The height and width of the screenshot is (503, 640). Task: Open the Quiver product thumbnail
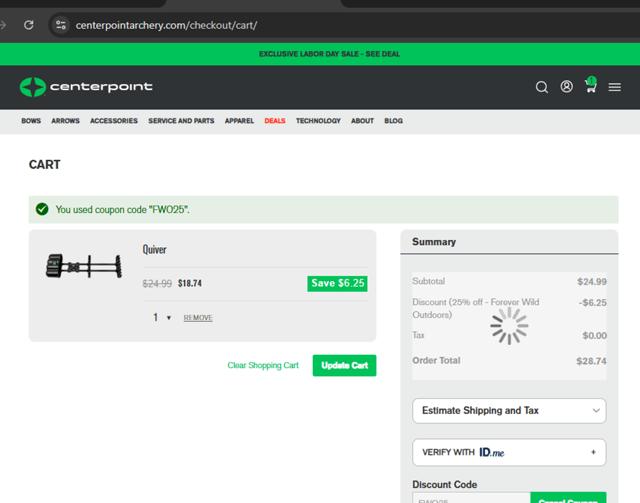click(x=84, y=266)
